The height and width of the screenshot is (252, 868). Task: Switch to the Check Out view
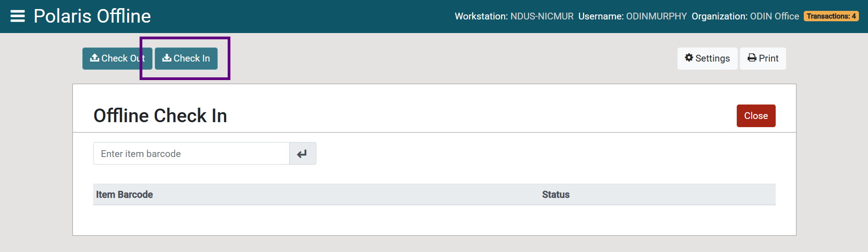coord(117,58)
